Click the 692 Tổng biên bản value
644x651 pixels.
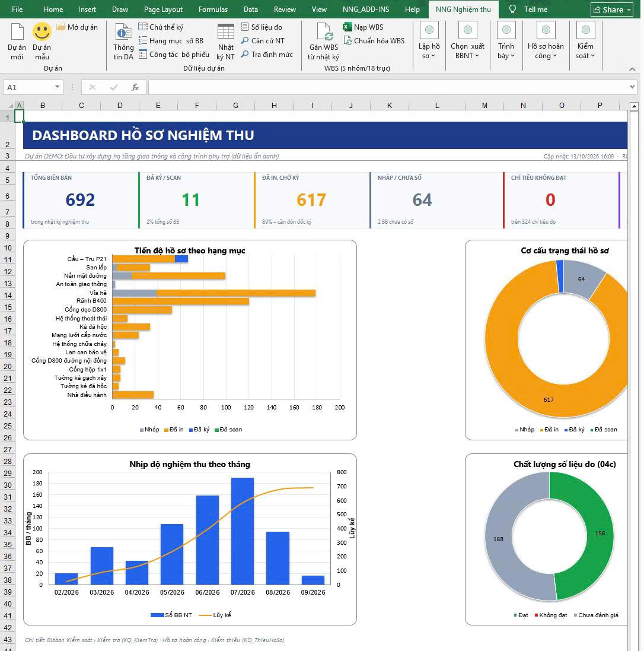[x=80, y=200]
